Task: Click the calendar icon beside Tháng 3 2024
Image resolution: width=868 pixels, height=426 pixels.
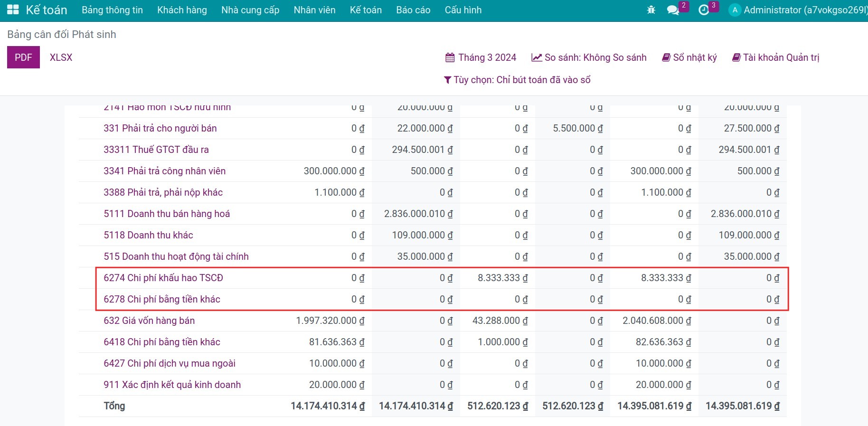Action: point(450,58)
